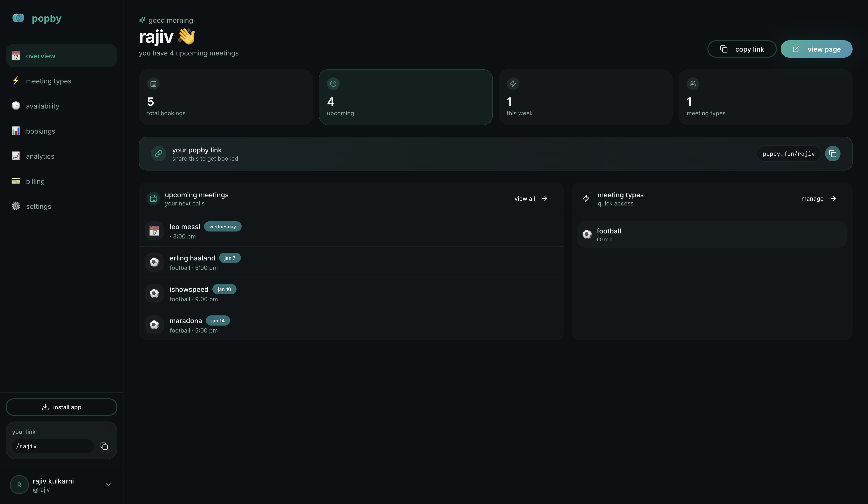Click the soccer ball icon next to erling haaland
The width and height of the screenshot is (868, 504).
click(154, 262)
